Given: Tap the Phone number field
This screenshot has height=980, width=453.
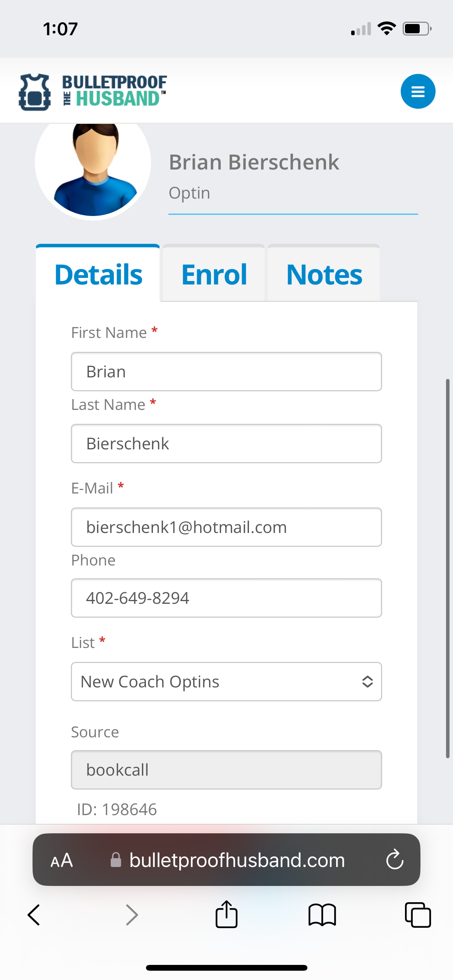Looking at the screenshot, I should point(226,598).
